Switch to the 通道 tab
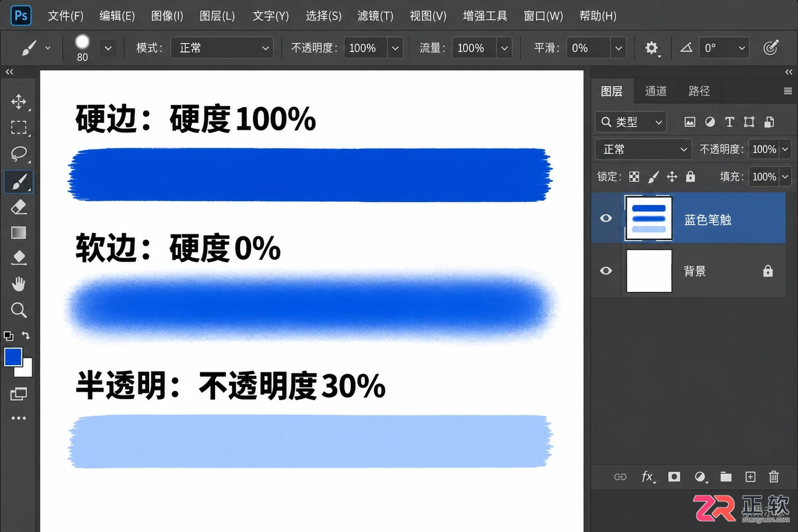 656,91
